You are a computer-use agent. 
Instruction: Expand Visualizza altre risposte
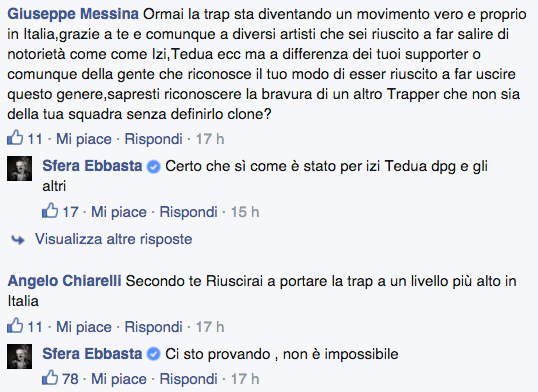[114, 239]
